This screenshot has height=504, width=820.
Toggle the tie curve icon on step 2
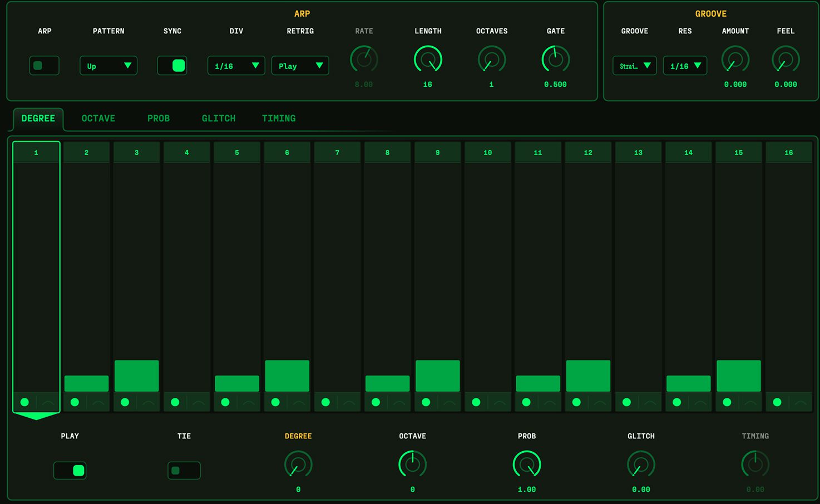[98, 402]
